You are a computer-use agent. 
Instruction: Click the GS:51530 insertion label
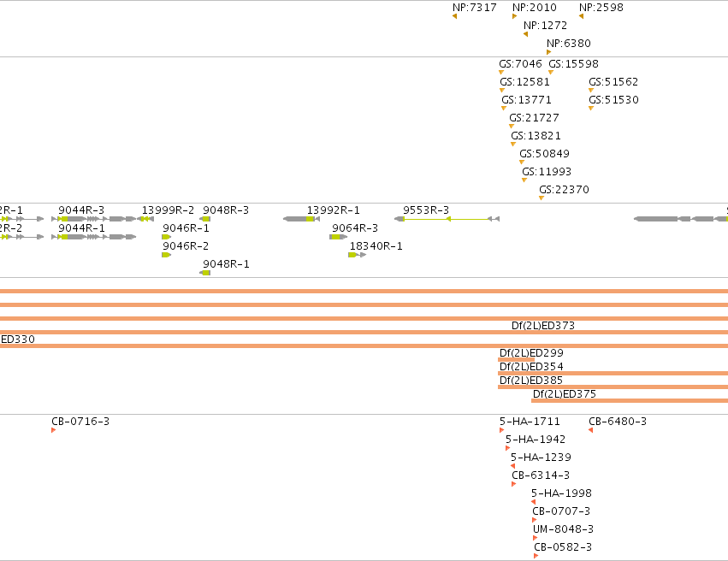coord(613,100)
